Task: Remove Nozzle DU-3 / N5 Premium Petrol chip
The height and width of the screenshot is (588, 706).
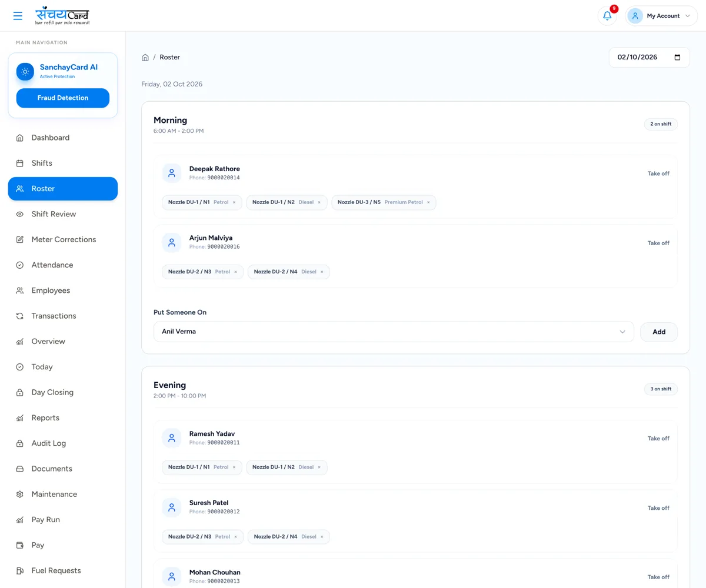Action: point(428,202)
